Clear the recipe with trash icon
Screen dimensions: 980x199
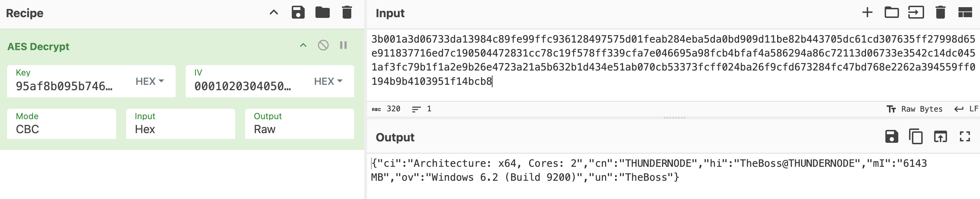tap(347, 13)
